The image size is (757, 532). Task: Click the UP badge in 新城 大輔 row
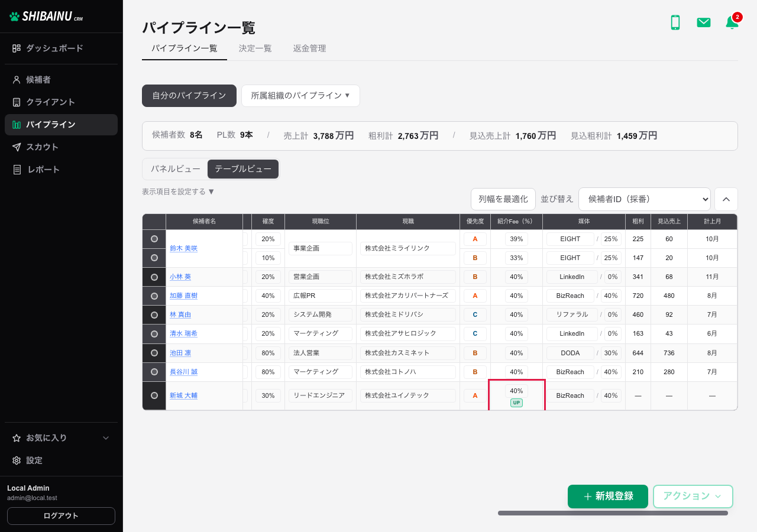[516, 403]
